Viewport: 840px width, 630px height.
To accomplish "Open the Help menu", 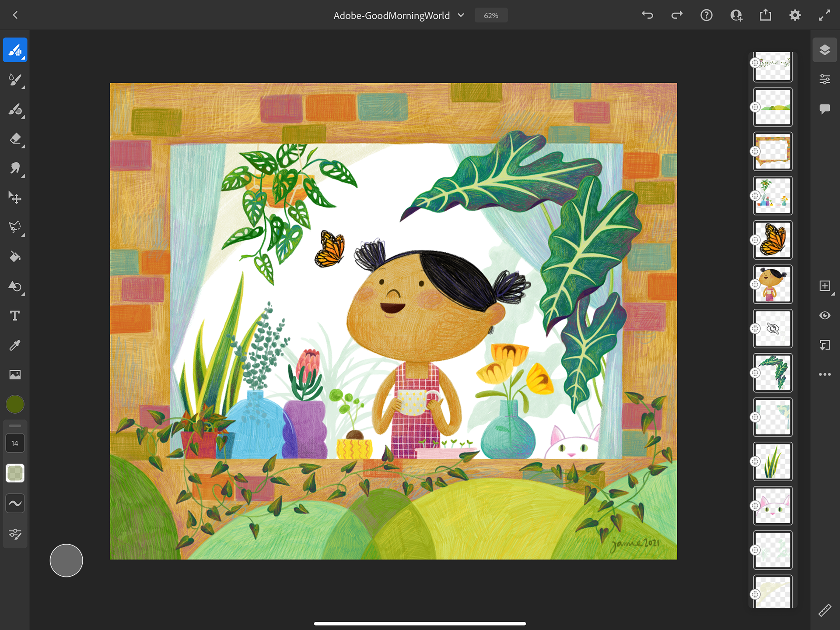I will [707, 15].
